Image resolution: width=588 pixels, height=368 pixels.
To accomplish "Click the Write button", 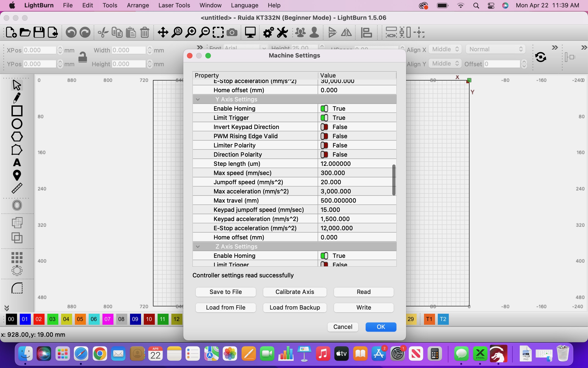I will (364, 308).
